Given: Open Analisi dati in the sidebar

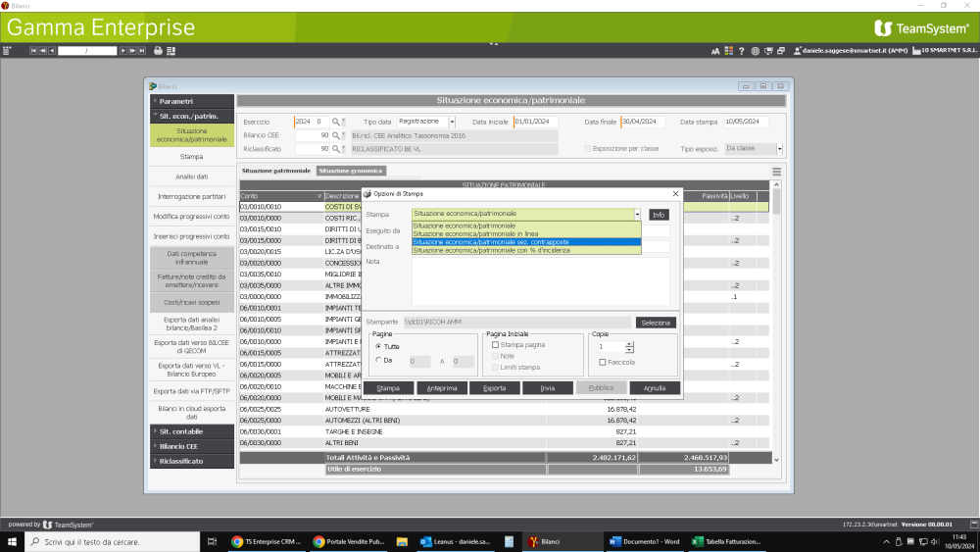Looking at the screenshot, I should (192, 176).
